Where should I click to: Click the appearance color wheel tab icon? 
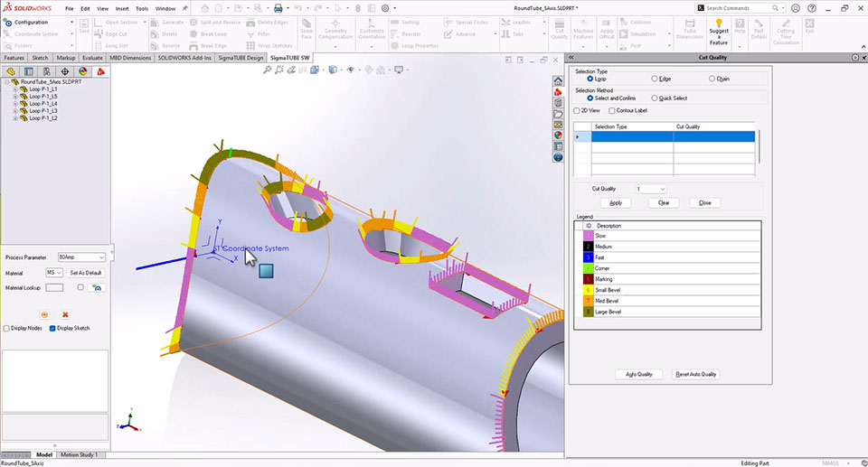pyautogui.click(x=83, y=70)
